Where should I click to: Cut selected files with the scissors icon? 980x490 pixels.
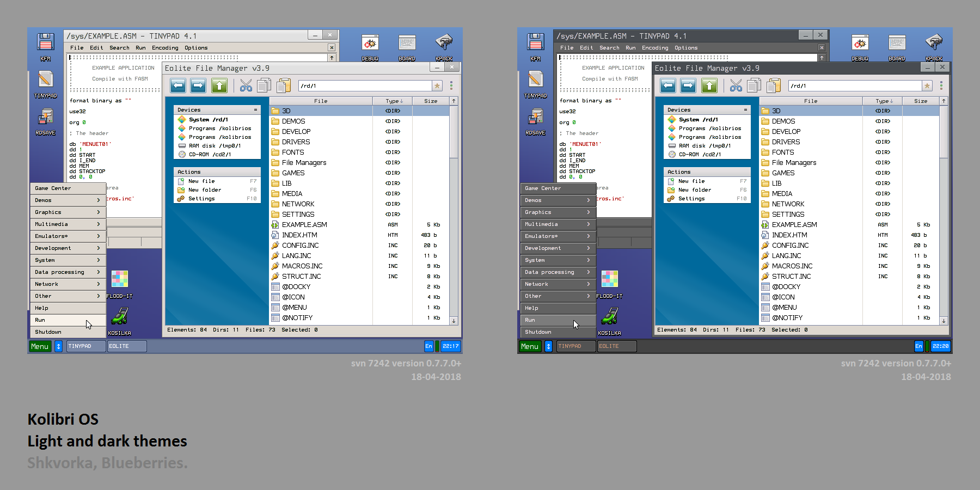245,85
